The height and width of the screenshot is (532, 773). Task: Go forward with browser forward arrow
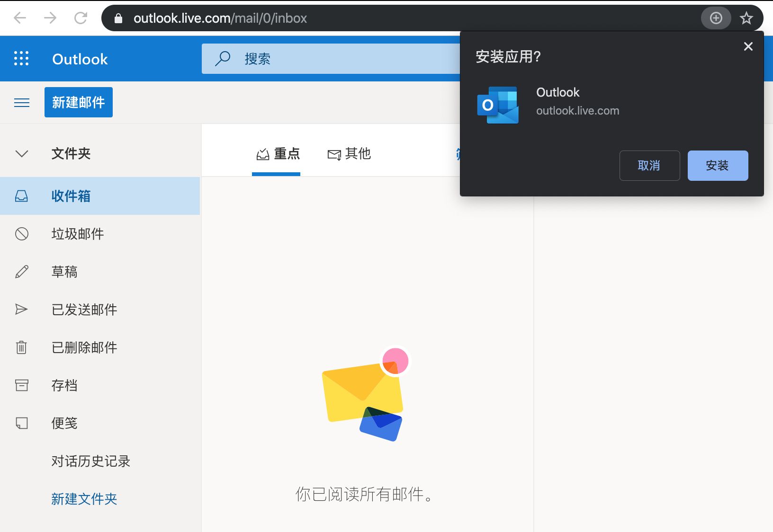click(50, 18)
